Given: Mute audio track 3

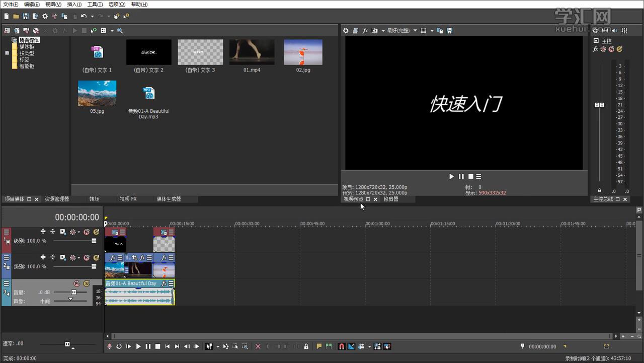Looking at the screenshot, I should tap(77, 283).
